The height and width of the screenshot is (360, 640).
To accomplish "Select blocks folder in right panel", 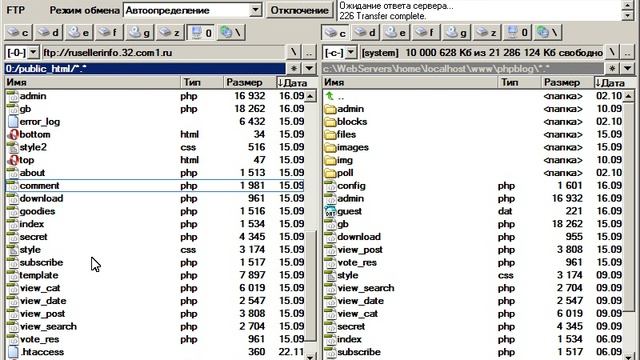I will click(473, 122).
